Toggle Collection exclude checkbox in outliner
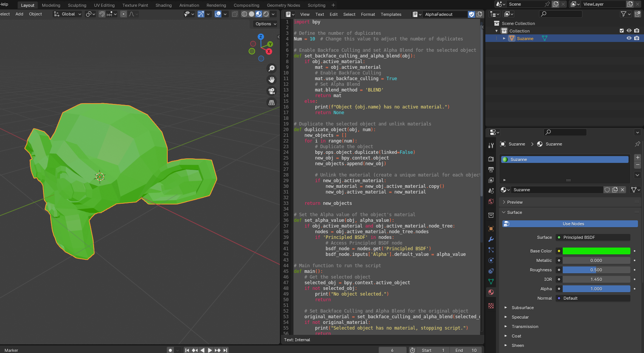 [622, 31]
